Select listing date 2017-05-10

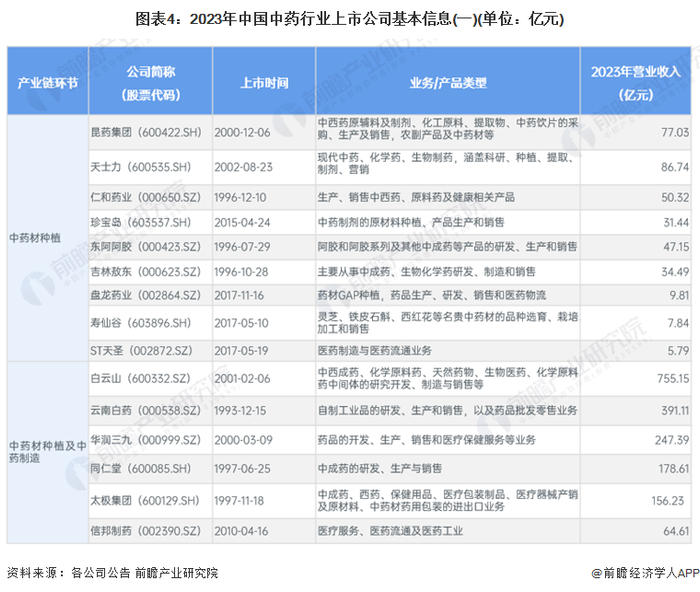(241, 323)
